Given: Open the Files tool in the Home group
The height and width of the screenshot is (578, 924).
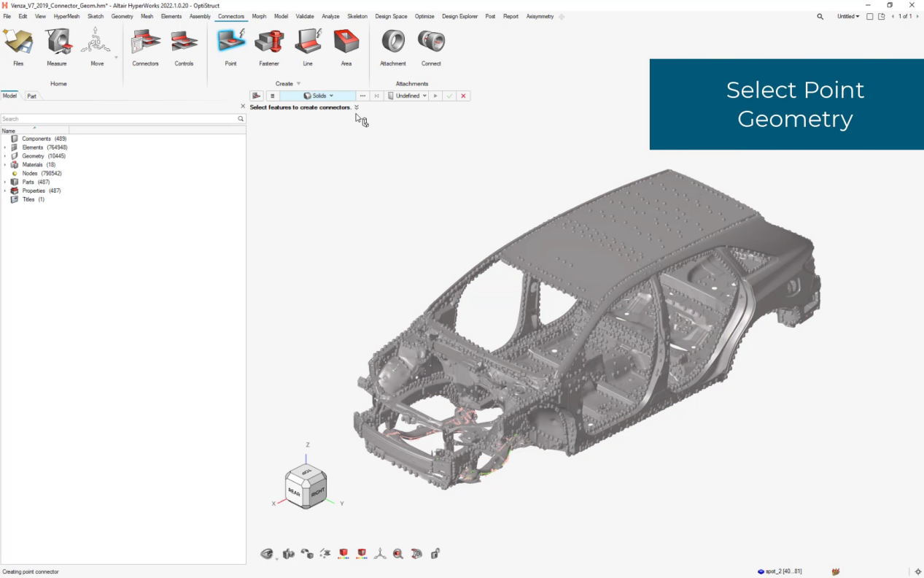Looking at the screenshot, I should pyautogui.click(x=18, y=47).
